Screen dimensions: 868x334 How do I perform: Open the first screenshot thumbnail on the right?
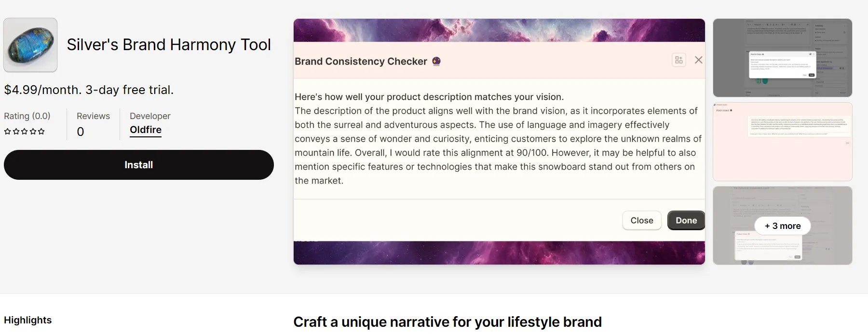pyautogui.click(x=782, y=58)
